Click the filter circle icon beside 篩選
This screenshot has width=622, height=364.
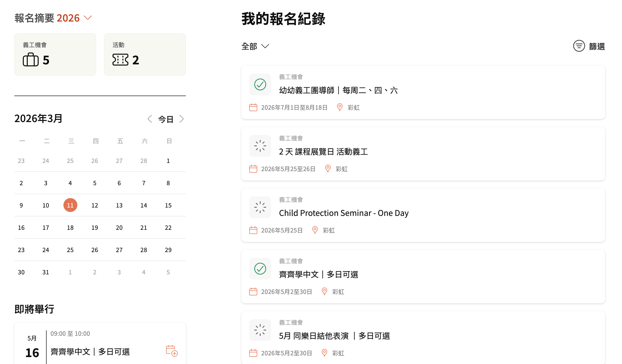[x=579, y=46]
